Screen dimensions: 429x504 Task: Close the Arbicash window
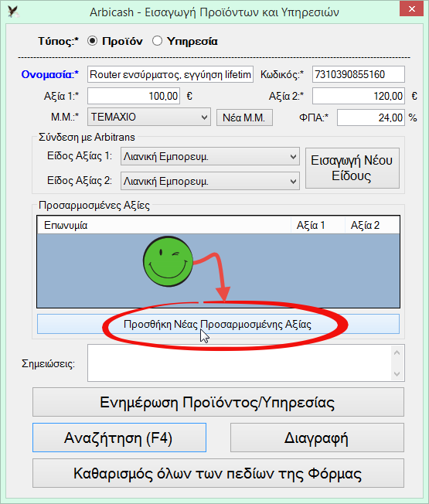(x=412, y=9)
